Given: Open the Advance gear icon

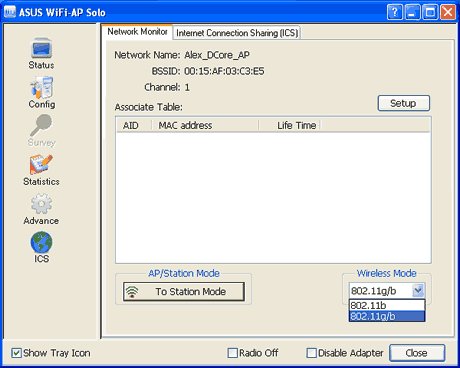Looking at the screenshot, I should point(41,204).
